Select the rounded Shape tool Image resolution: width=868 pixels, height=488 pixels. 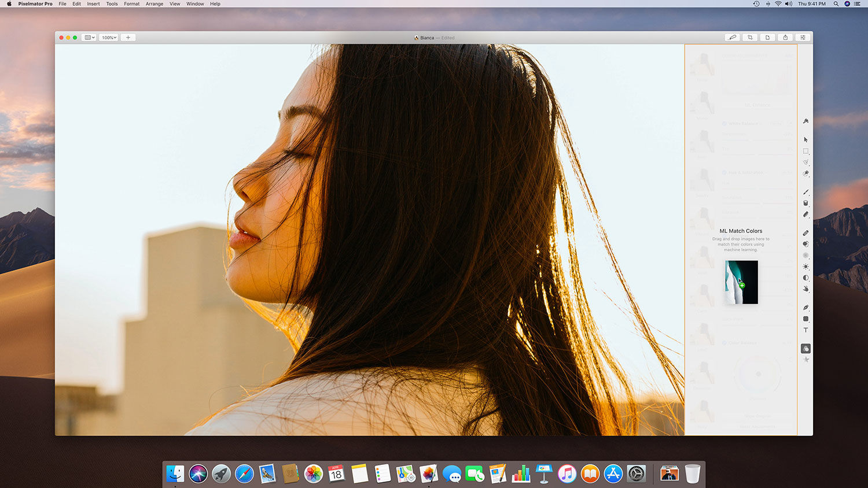806,319
